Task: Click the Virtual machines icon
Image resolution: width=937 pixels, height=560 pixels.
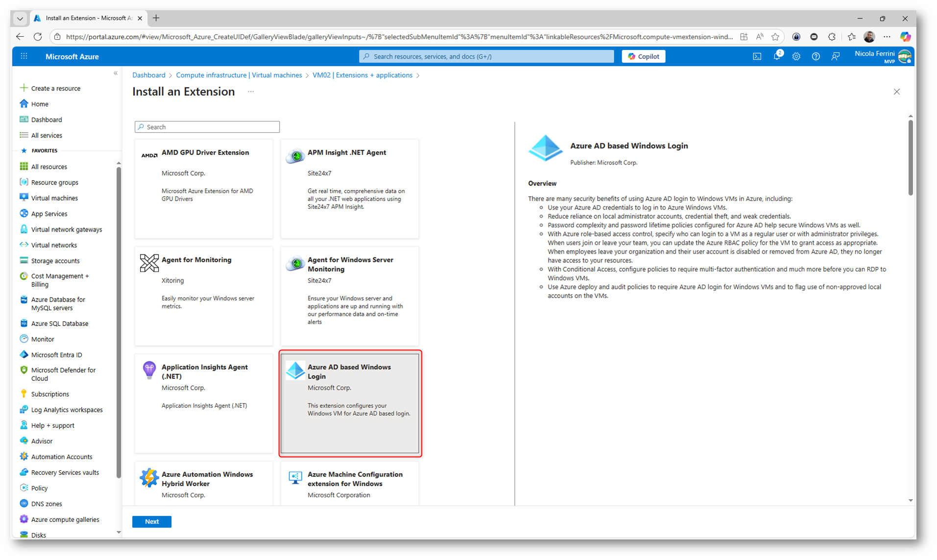Action: (24, 198)
